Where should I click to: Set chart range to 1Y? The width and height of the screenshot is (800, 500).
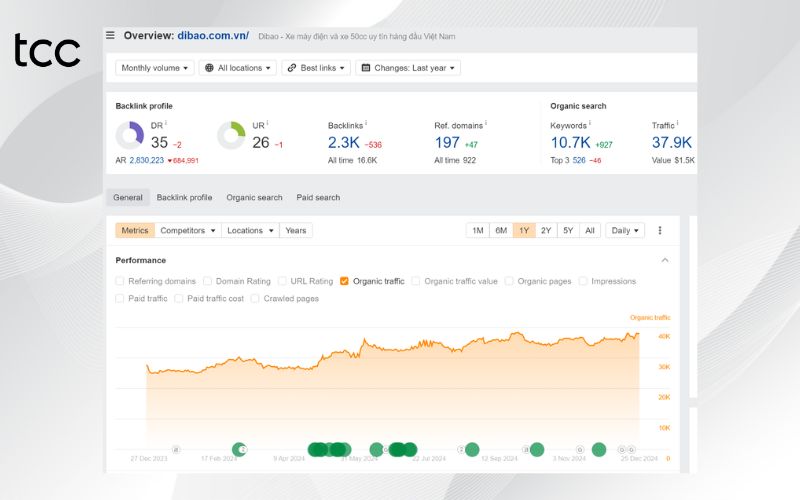point(524,231)
